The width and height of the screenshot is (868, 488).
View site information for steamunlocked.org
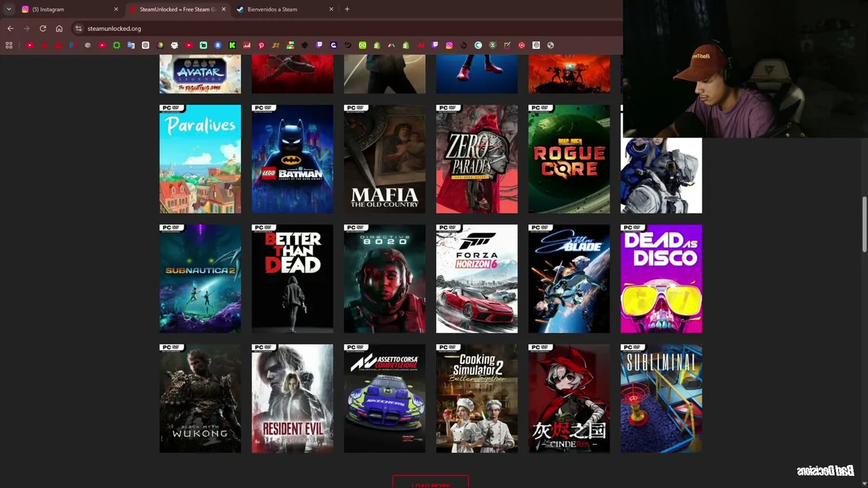coord(79,28)
